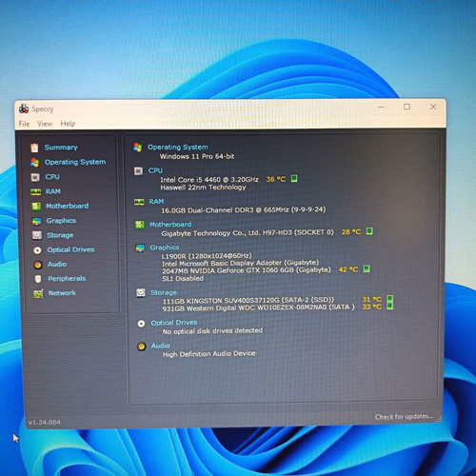Screen dimensions: 476x476
Task: Click the 'SLI Disabled' text
Action: [x=183, y=279]
